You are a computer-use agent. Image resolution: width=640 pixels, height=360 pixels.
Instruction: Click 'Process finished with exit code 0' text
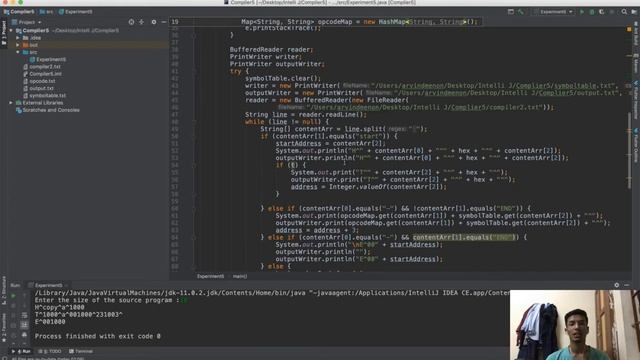click(x=98, y=336)
